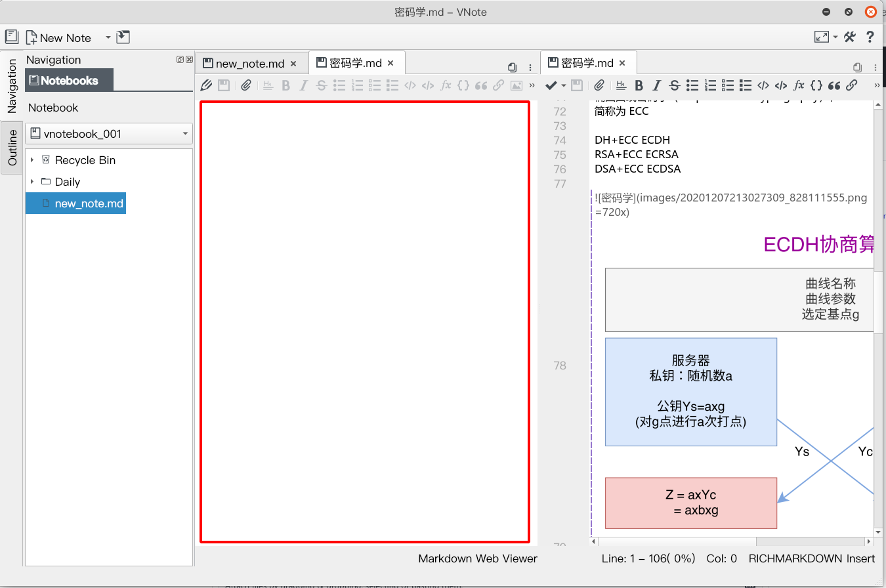886x588 pixels.
Task: Open attachments paperclip in the right editor
Action: pos(599,85)
